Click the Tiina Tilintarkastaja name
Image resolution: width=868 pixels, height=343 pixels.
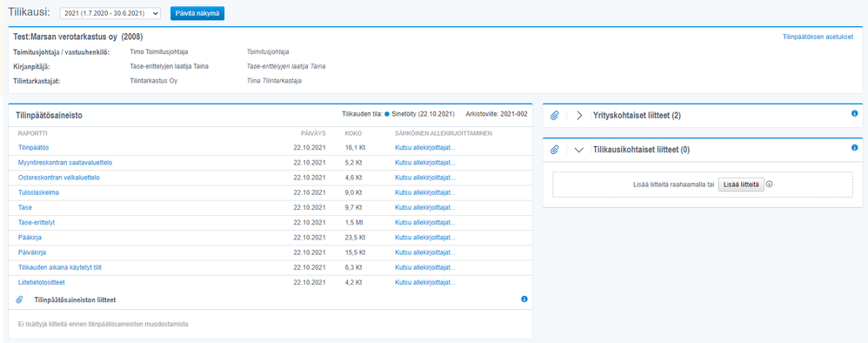click(x=275, y=81)
